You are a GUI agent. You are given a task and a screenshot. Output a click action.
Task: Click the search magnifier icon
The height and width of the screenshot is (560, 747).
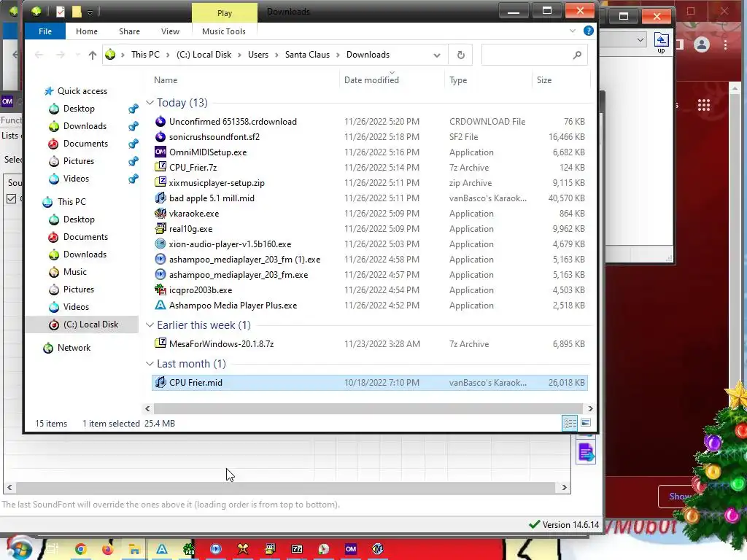pos(577,55)
